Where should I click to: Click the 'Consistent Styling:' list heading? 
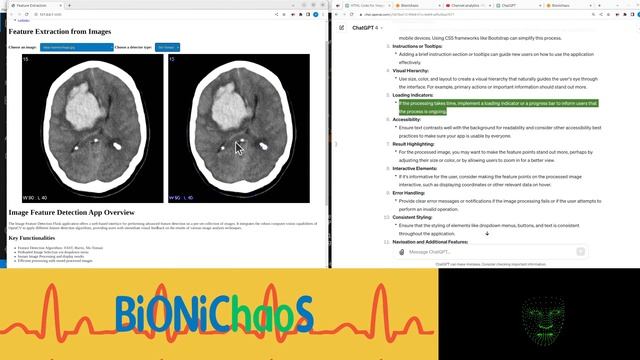coord(412,218)
